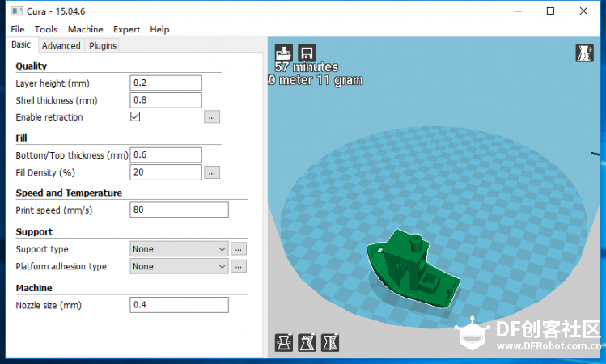Select the green boat model
Screen dimensions: 606x364
pyautogui.click(x=413, y=269)
